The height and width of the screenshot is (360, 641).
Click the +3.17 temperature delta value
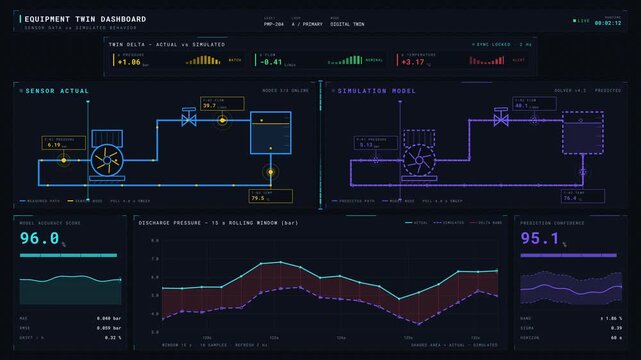pyautogui.click(x=413, y=62)
